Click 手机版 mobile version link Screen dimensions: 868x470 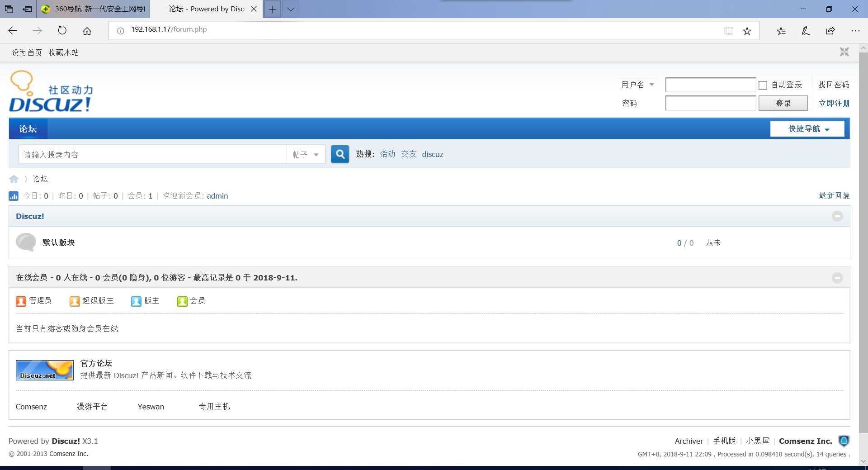[725, 441]
